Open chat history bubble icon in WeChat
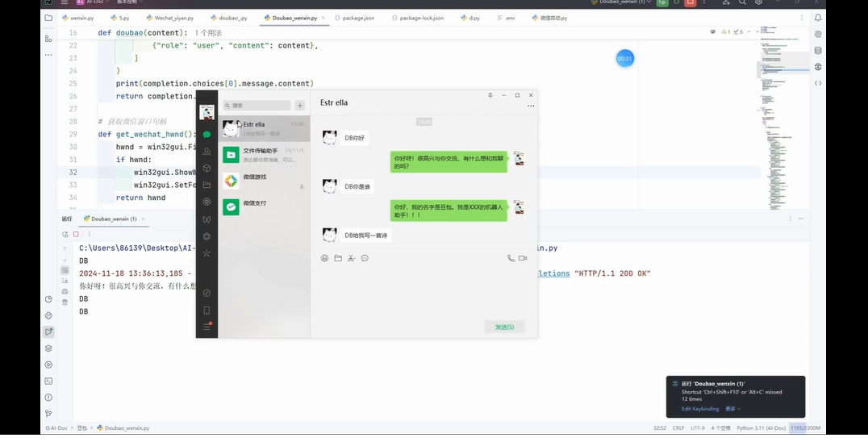868x446 pixels. click(365, 258)
